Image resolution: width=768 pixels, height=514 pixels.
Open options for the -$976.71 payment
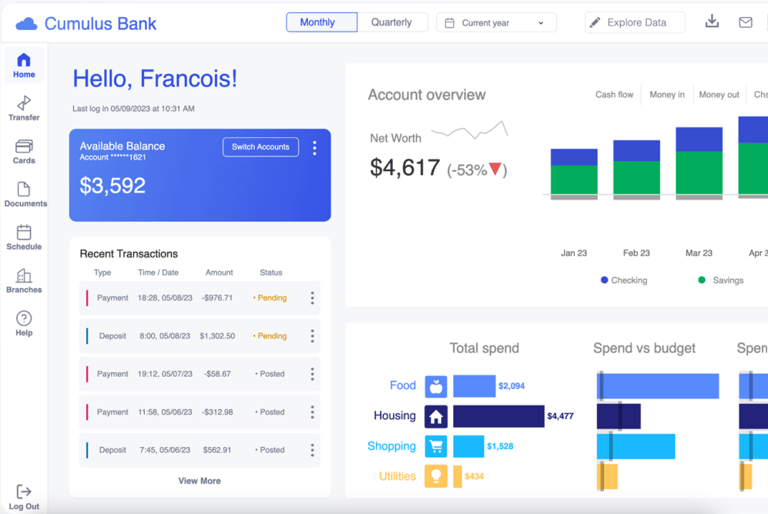312,298
